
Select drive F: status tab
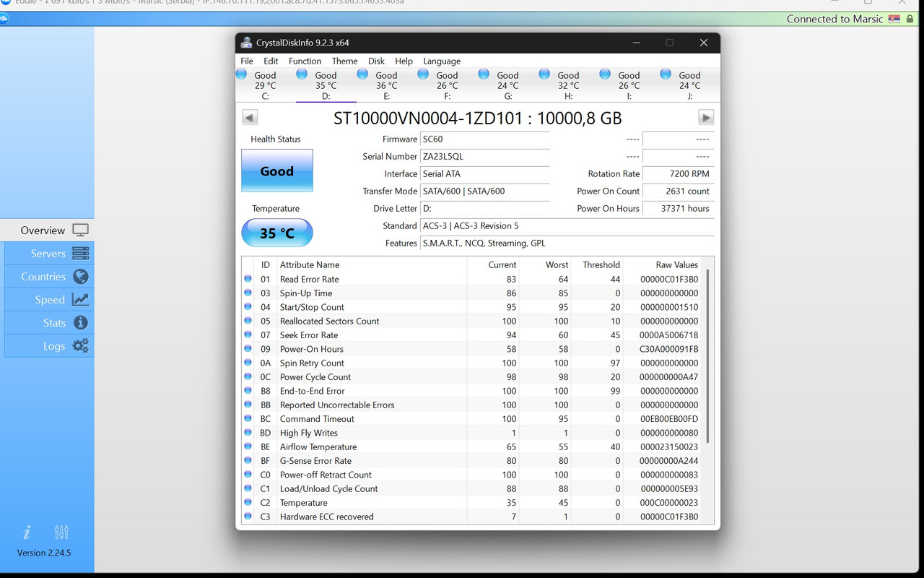pos(448,85)
